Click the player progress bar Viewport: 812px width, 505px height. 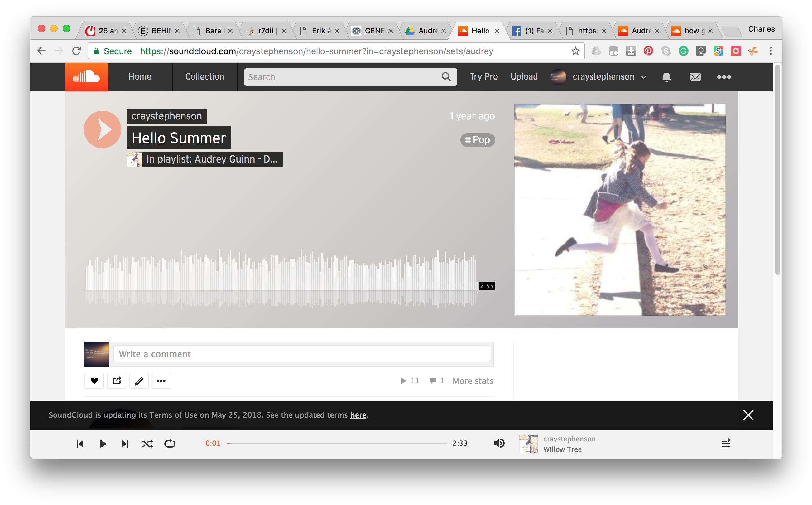coord(337,443)
